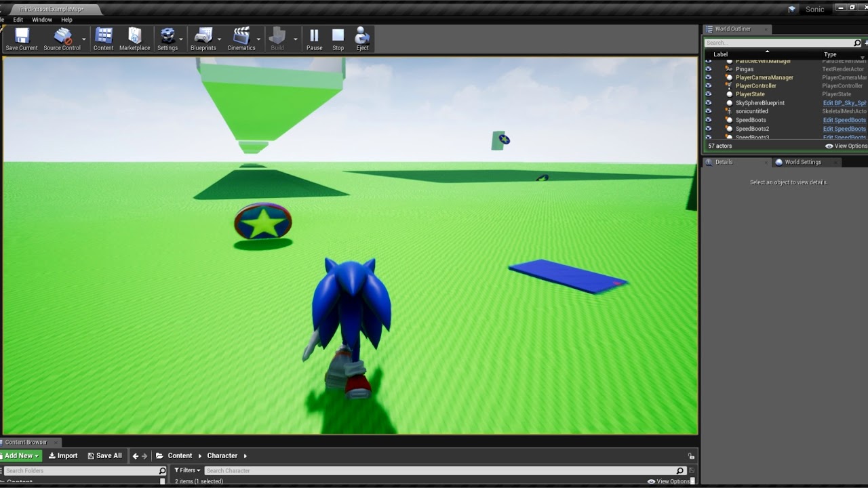
Task: Expand the Blueprints dropdown arrow
Action: [x=219, y=39]
